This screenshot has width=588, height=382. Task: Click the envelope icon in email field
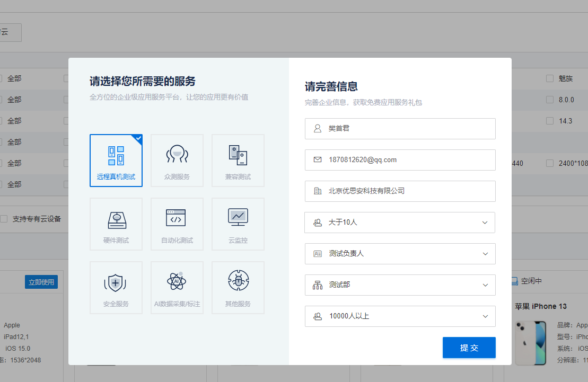pos(318,159)
